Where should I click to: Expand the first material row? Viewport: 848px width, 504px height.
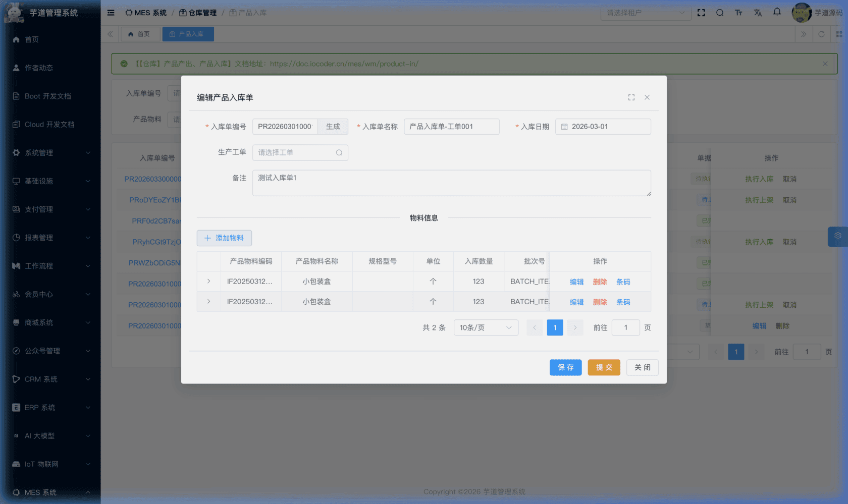click(x=208, y=282)
